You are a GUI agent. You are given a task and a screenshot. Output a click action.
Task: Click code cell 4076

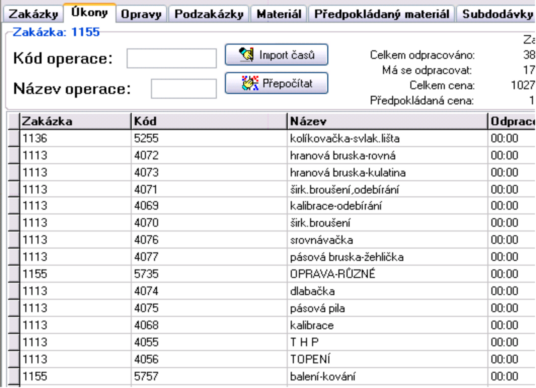coord(209,240)
